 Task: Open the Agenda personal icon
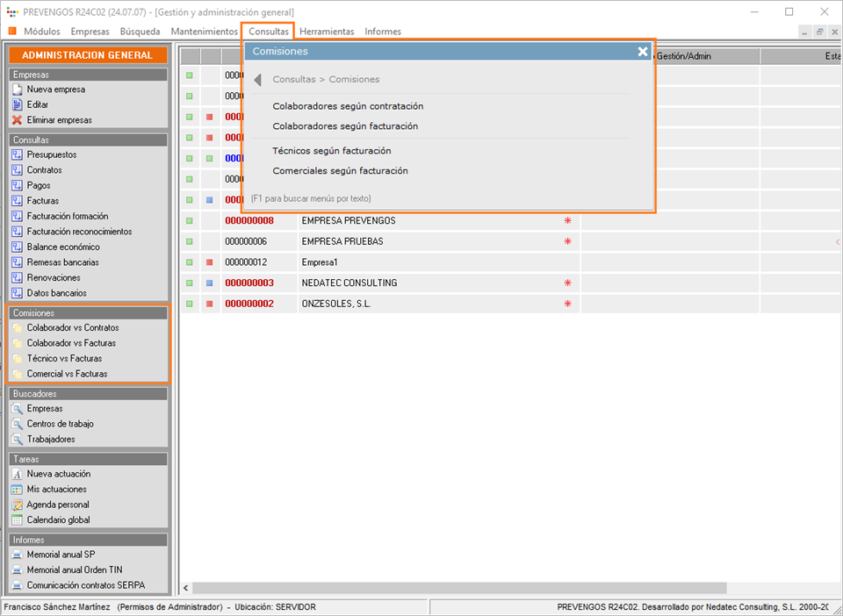pyautogui.click(x=17, y=505)
